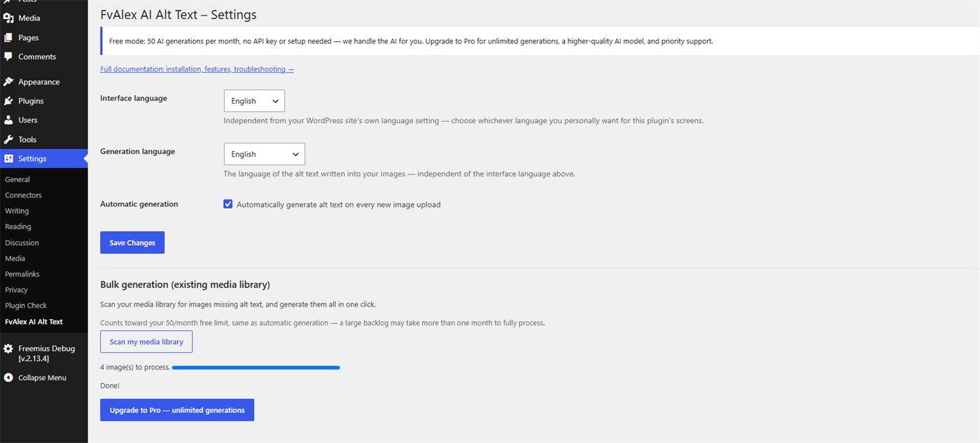Open the full documentation link
Image resolution: width=980 pixels, height=443 pixels.
pyautogui.click(x=197, y=69)
